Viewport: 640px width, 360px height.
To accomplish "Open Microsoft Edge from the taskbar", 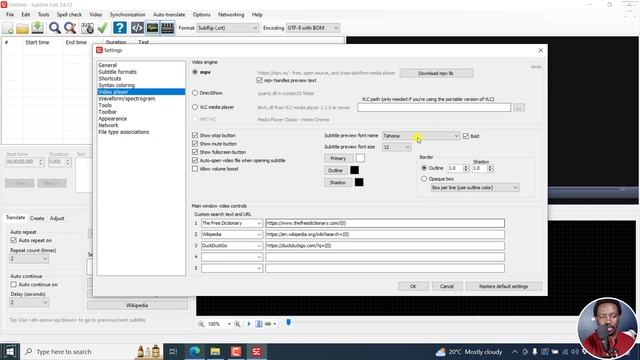I will pos(195,351).
